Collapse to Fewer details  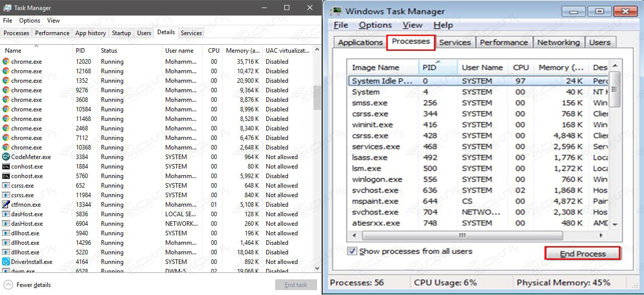(x=28, y=285)
